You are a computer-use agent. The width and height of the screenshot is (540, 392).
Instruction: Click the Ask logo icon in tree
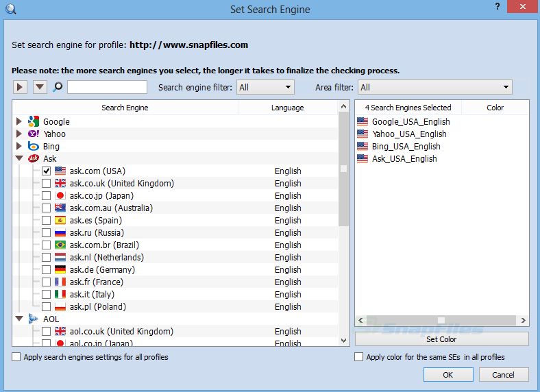[x=33, y=158]
